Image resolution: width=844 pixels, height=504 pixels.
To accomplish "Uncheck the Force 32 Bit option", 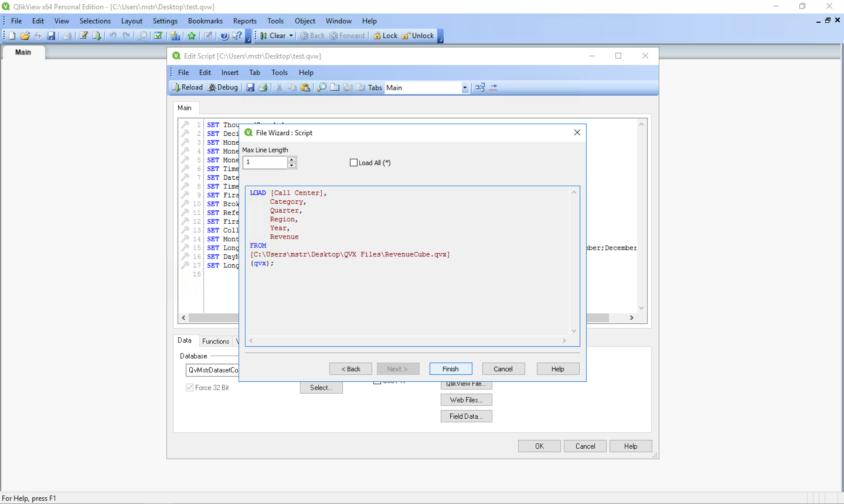I will (x=189, y=388).
